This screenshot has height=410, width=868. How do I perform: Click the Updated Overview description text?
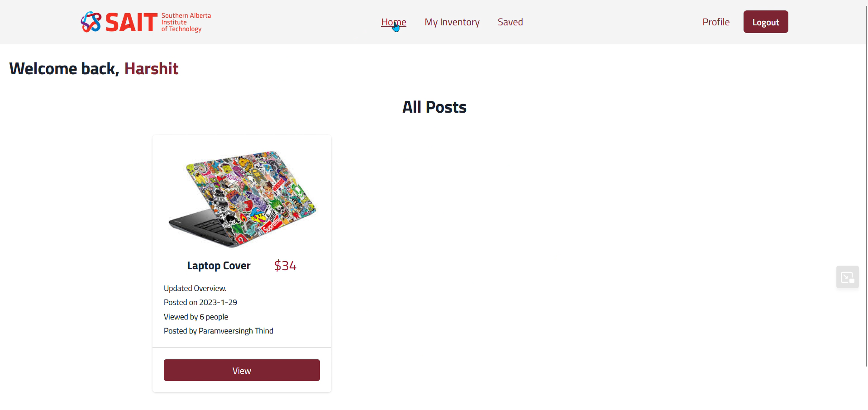tap(195, 288)
